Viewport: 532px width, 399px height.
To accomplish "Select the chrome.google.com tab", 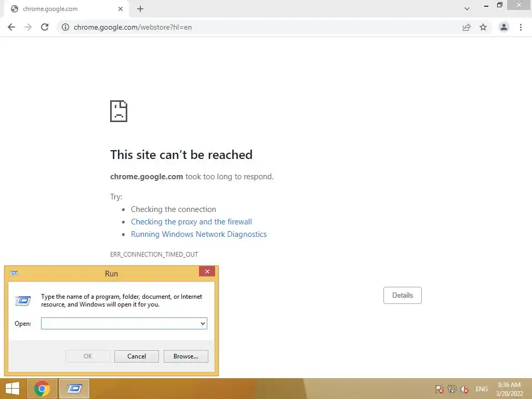I will coord(66,9).
